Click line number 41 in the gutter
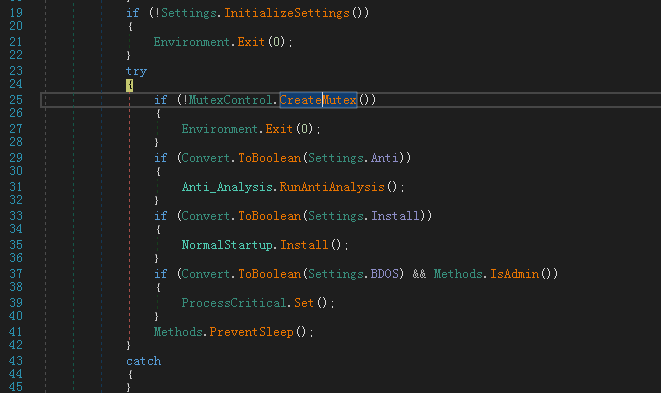The image size is (661, 393). point(16,333)
